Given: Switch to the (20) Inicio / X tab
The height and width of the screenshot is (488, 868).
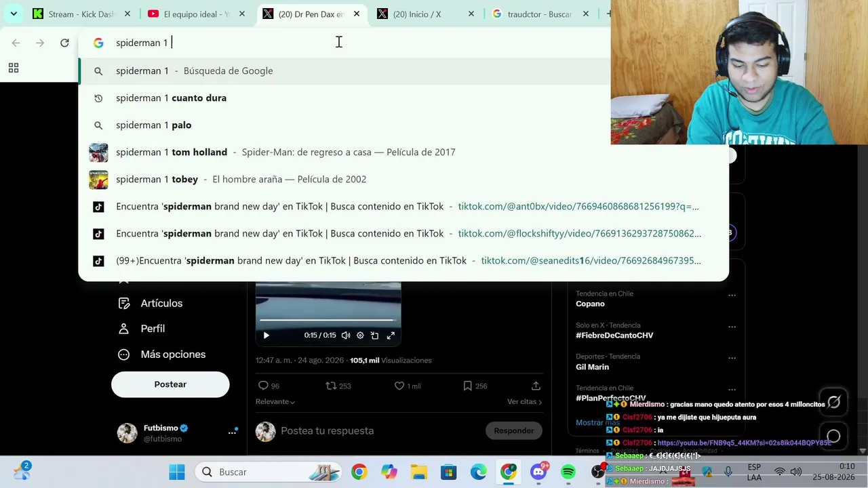Looking at the screenshot, I should 426,14.
